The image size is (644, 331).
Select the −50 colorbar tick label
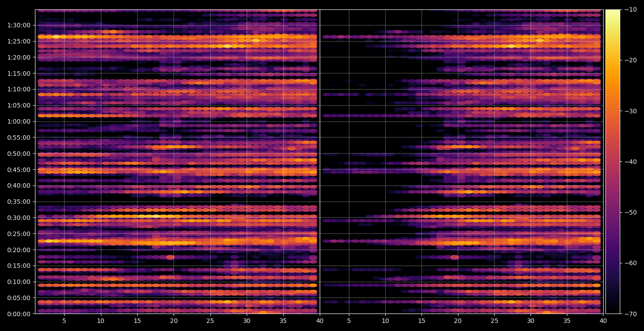630,212
